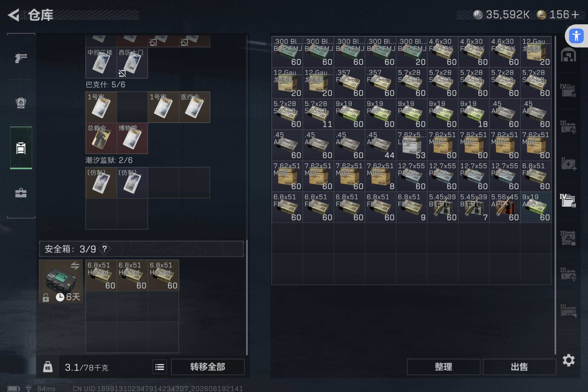Open the toolbox briefcase category icon
Viewport: 588px width, 392px height.
(21, 193)
